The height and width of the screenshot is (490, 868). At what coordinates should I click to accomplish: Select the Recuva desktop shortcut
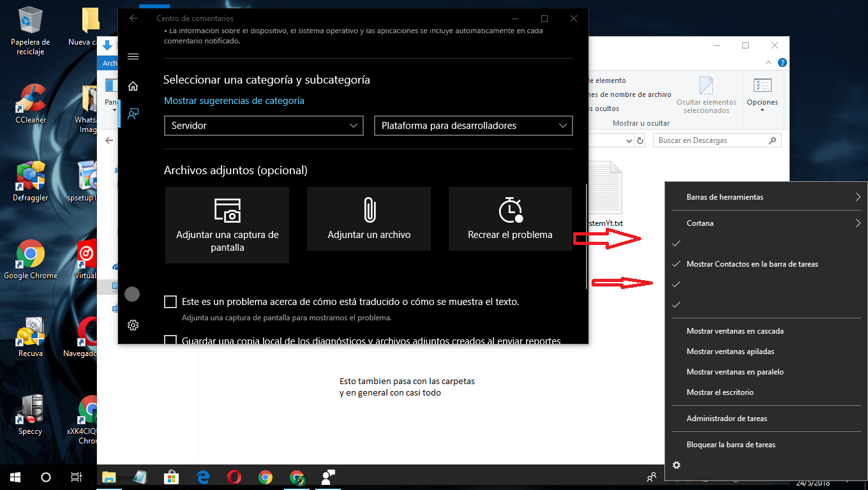31,338
